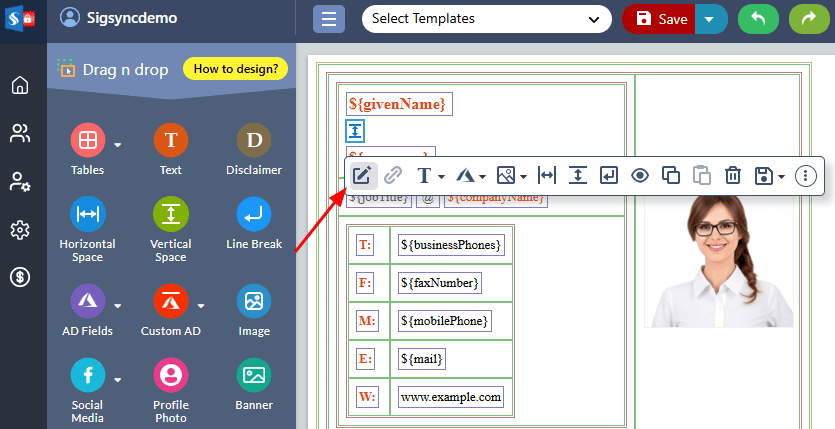
Task: Open the more options three-dot menu
Action: point(806,176)
